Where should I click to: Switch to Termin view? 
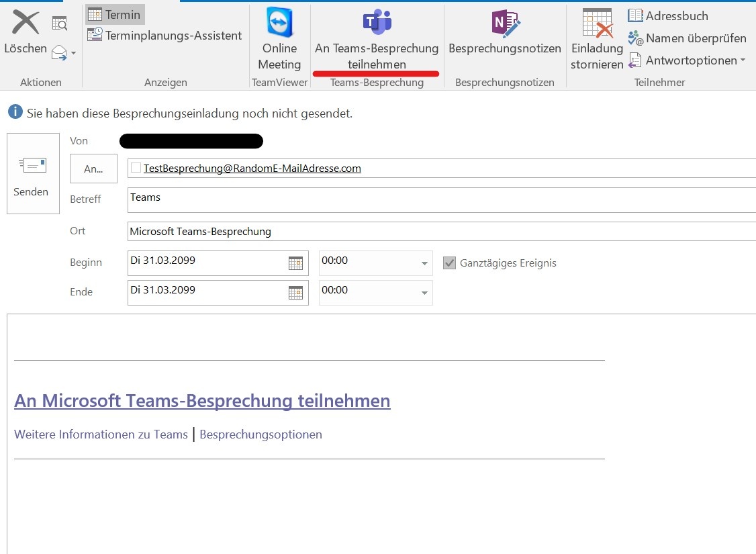[x=115, y=15]
